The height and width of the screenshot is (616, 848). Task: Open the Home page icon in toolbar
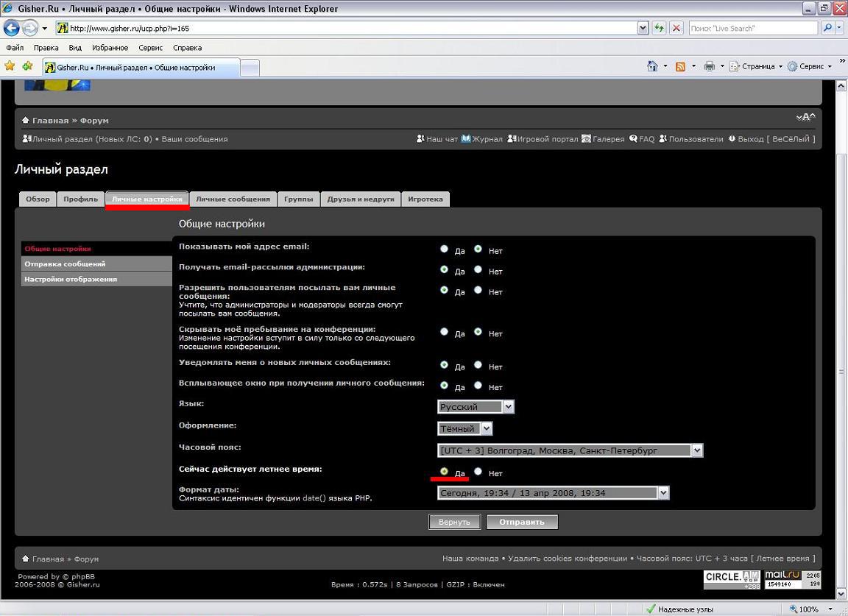[652, 66]
